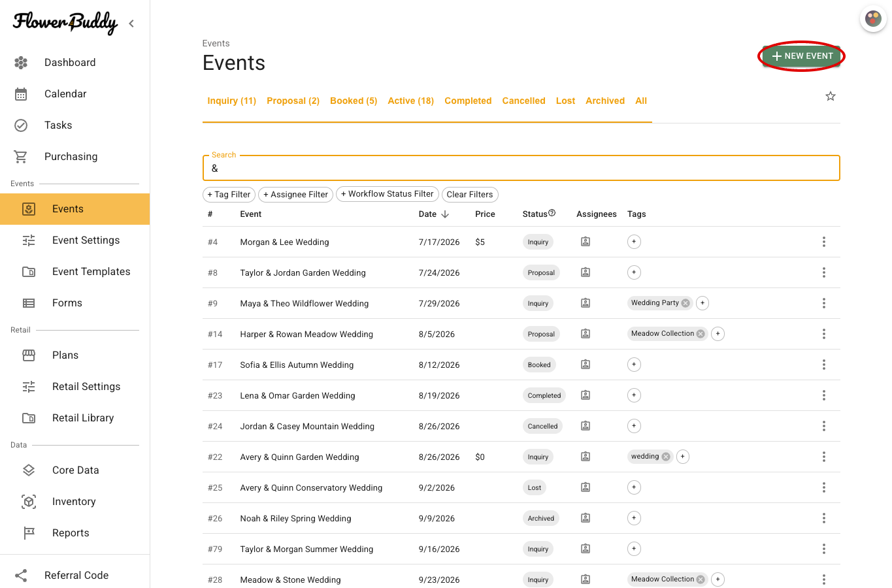Add tag to Jordan & Casey Mountain Wedding
Viewport: 892px width, 588px height.
pos(634,426)
